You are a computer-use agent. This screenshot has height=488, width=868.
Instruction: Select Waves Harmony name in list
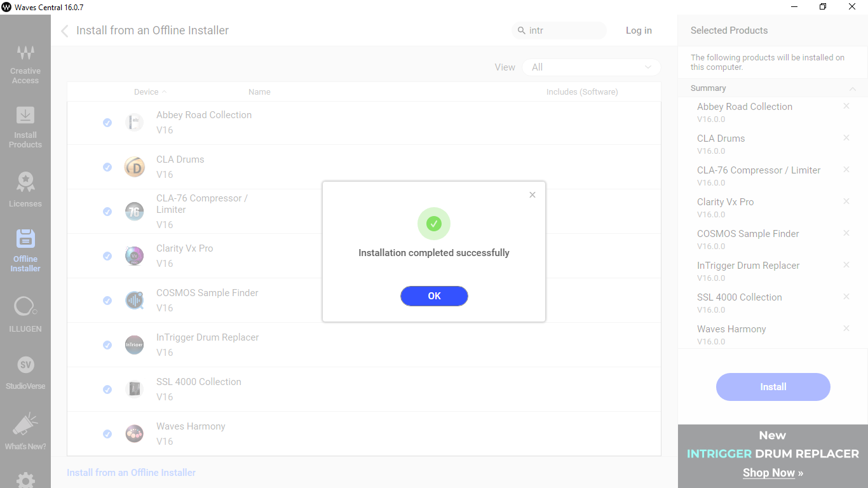click(191, 426)
